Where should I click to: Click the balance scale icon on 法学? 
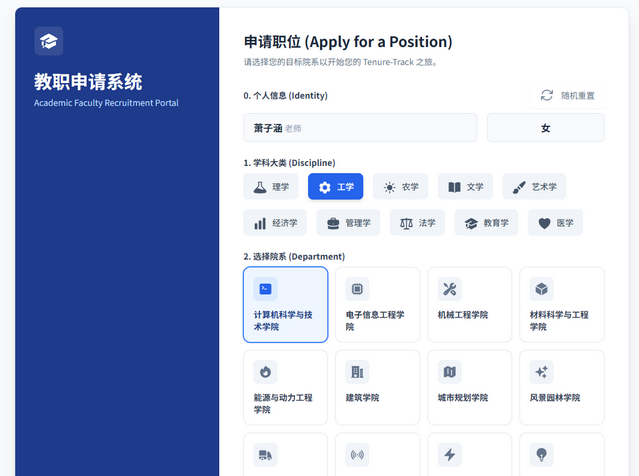(x=406, y=223)
